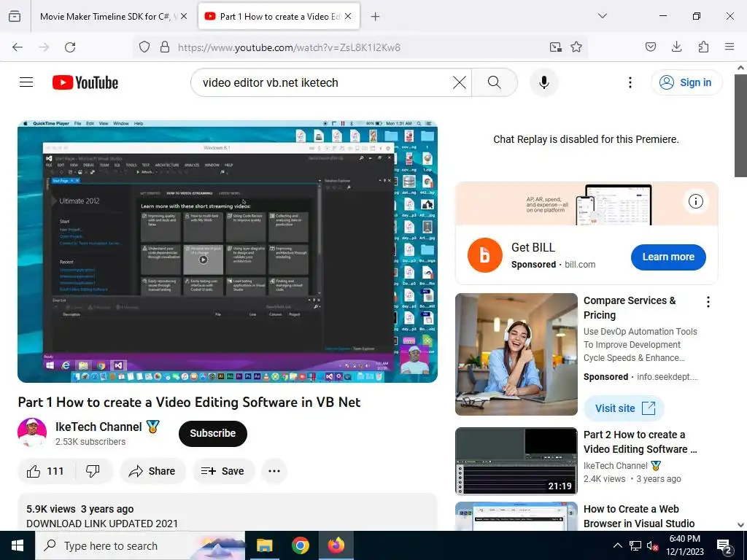This screenshot has width=747, height=560.
Task: Reload the current page
Action: [x=70, y=47]
